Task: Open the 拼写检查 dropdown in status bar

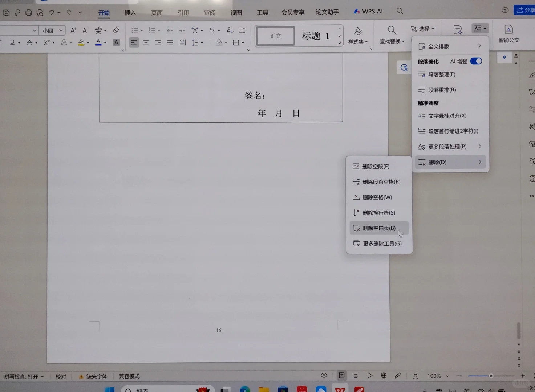Action: pos(24,376)
